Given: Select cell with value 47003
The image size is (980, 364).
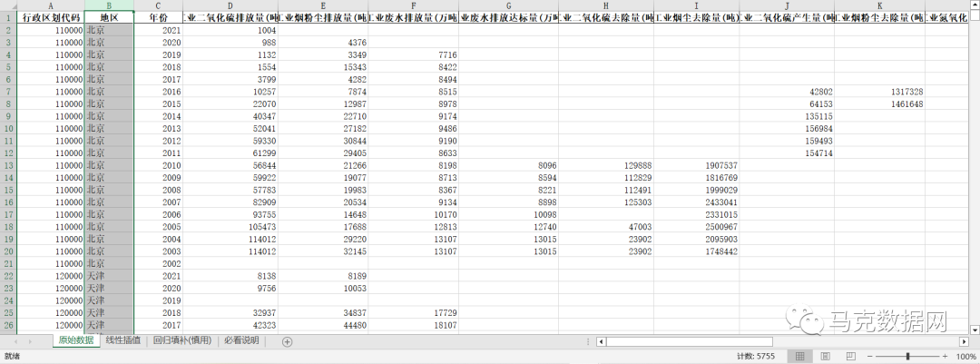Looking at the screenshot, I should tap(606, 226).
